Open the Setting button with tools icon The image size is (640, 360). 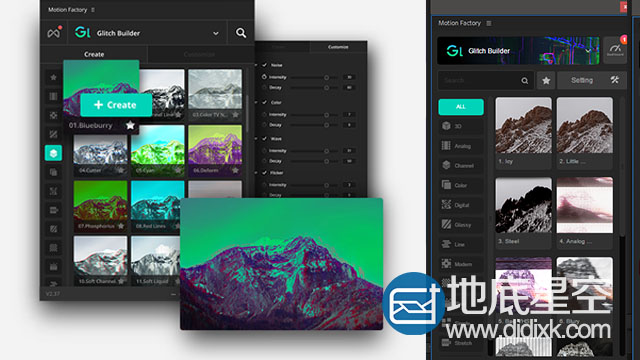(591, 80)
